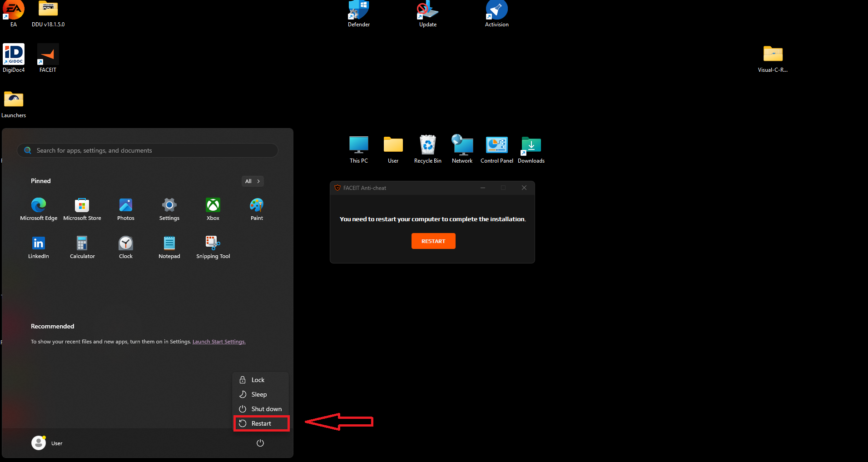Image resolution: width=868 pixels, height=462 pixels.
Task: Select the Network desktop icon
Action: (462, 149)
